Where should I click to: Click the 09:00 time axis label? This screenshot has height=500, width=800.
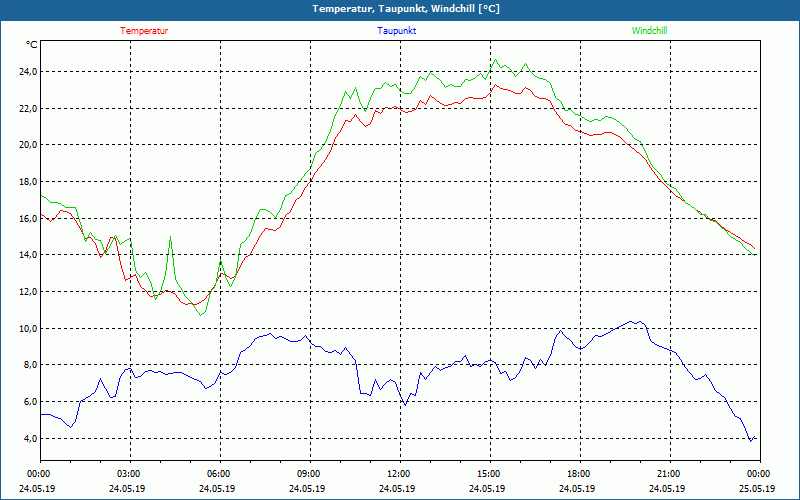pos(308,474)
